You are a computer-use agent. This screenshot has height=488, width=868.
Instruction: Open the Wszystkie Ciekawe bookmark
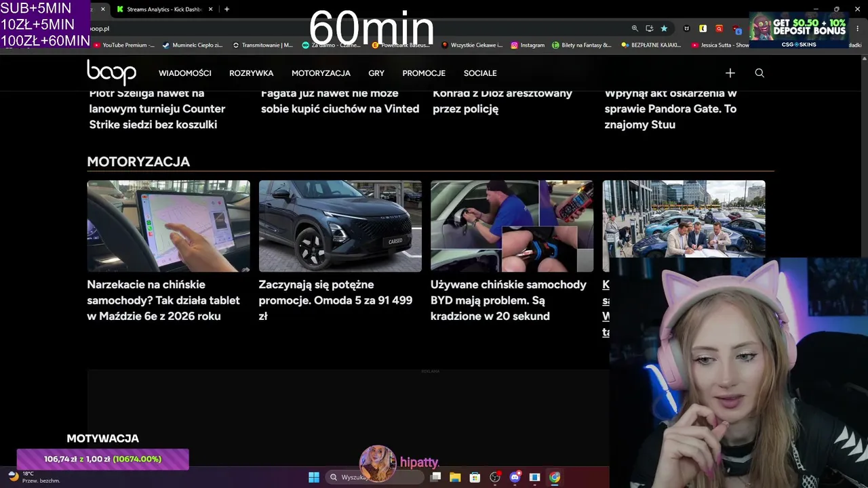coord(472,45)
